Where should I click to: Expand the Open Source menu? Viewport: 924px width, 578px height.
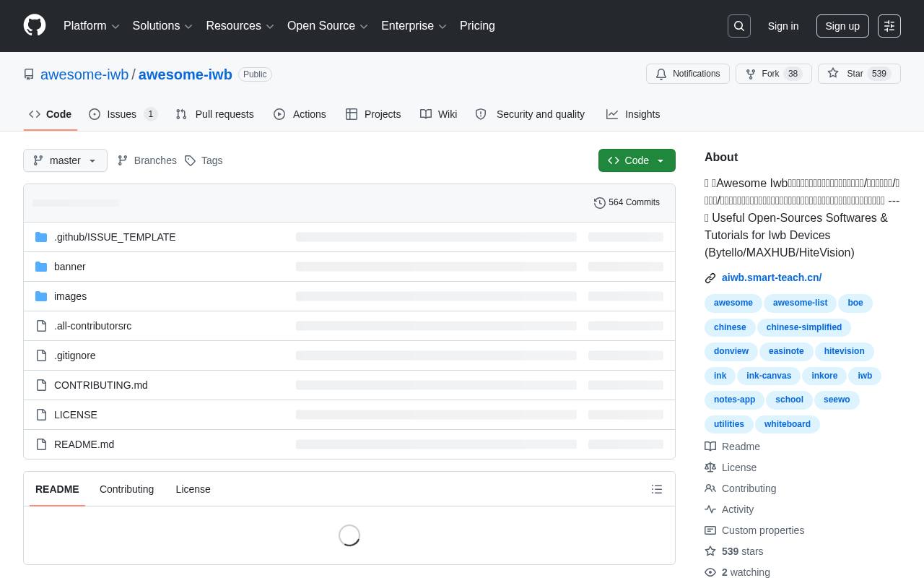328,26
